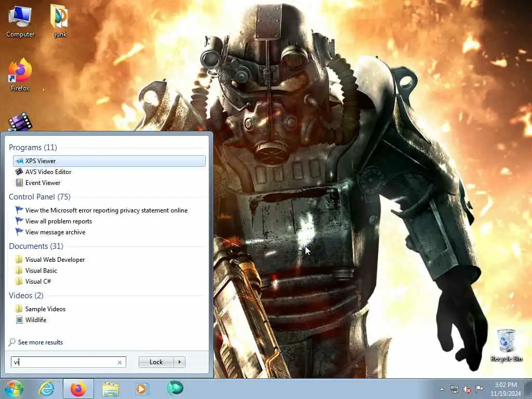Open AVS Video Editor from the results
Screen dimensions: 532x399
point(109,171)
